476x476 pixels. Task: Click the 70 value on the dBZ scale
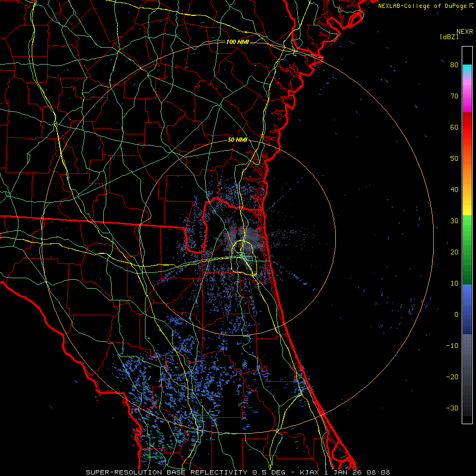[454, 96]
